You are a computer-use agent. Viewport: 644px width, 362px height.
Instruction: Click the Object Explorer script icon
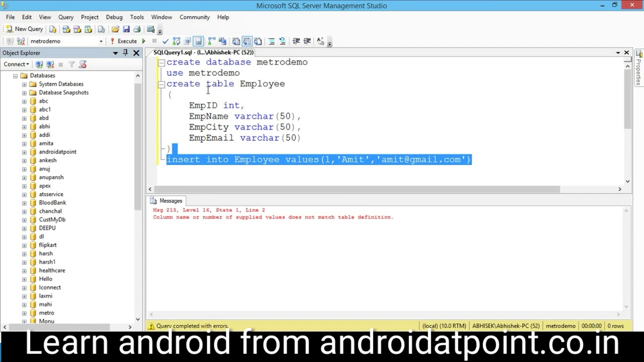coord(83,64)
